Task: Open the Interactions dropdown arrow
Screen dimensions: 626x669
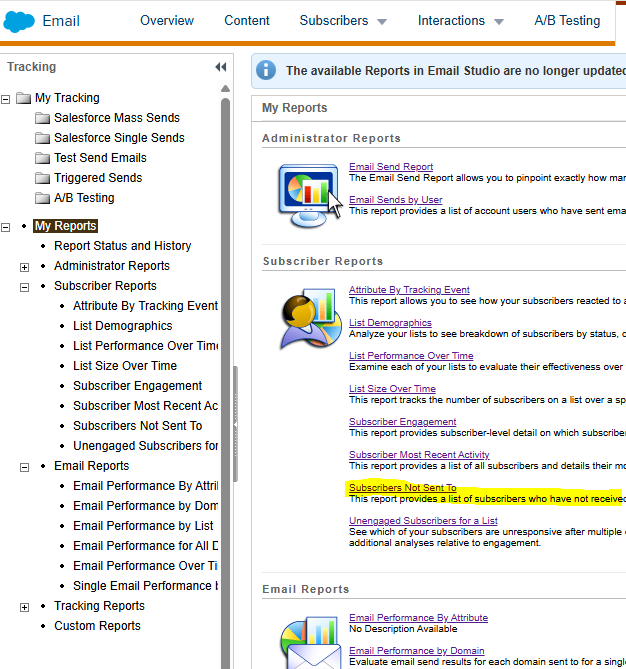Action: click(499, 22)
